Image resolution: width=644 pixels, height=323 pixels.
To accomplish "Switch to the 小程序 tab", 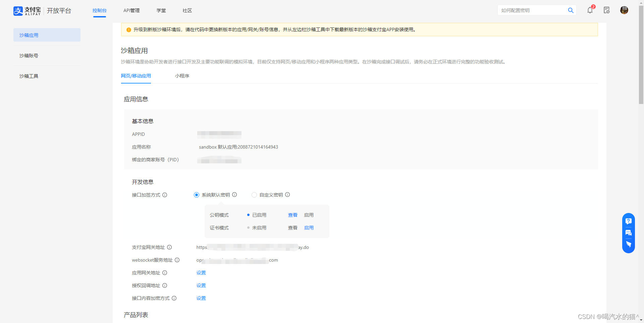I will point(182,76).
